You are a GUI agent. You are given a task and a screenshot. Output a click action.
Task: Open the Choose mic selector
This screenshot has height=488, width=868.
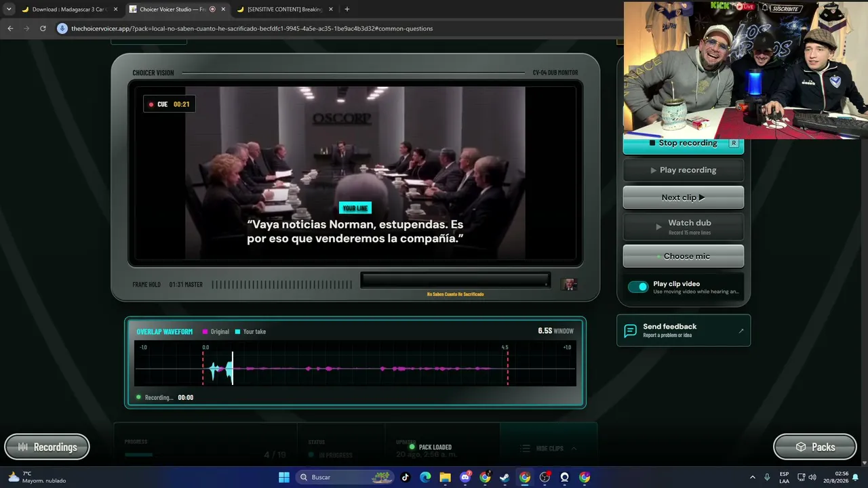point(683,256)
